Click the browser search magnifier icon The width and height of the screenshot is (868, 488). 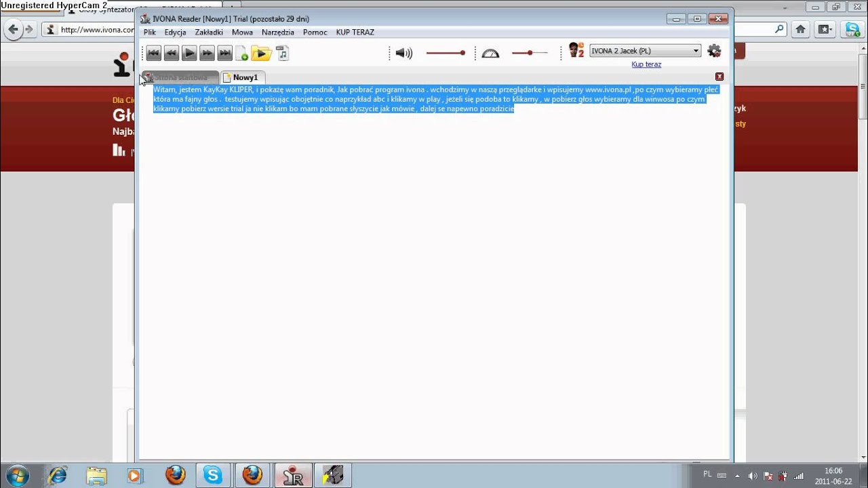[780, 29]
